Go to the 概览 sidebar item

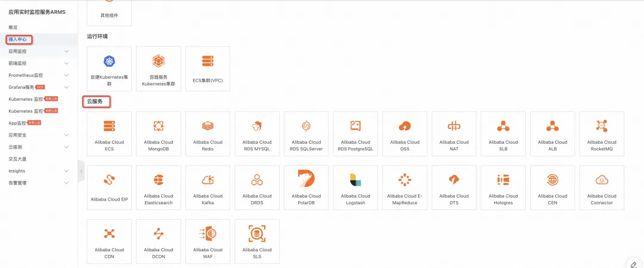(x=13, y=27)
